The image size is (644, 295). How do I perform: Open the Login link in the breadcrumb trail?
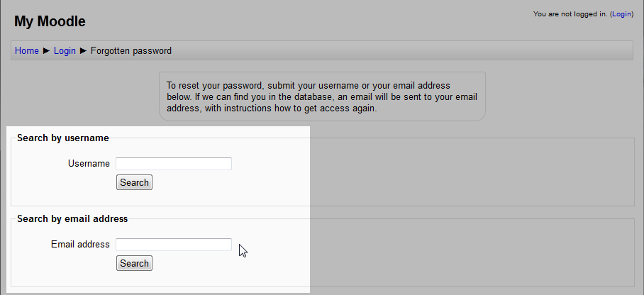[65, 51]
